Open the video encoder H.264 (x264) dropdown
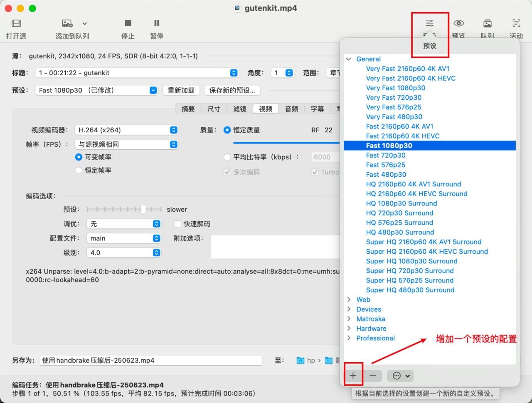Screen dimensions: 532x403 126,130
